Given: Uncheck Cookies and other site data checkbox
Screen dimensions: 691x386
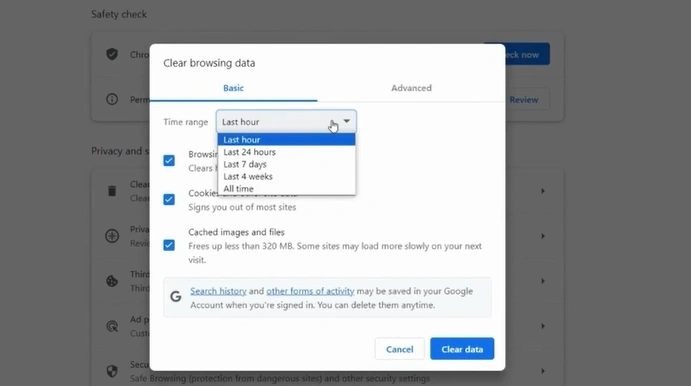Looking at the screenshot, I should click(x=169, y=199).
